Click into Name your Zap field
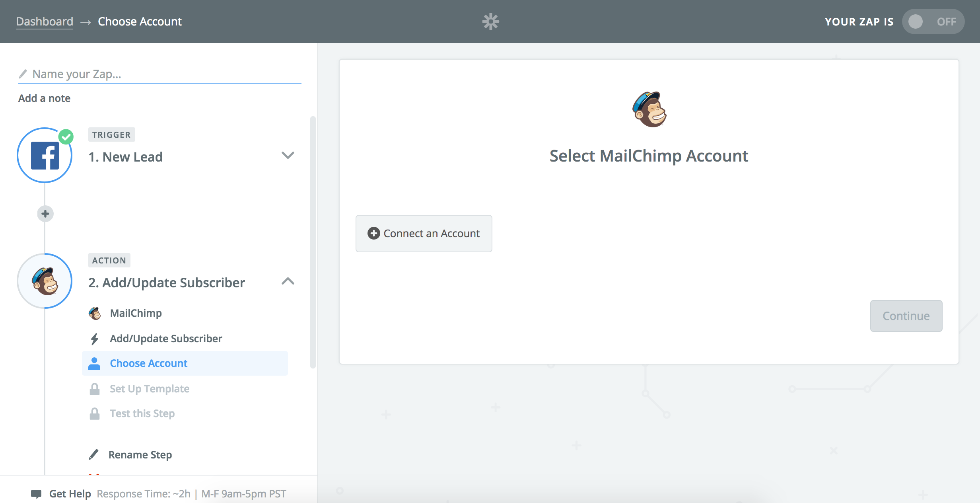The image size is (980, 503). tap(159, 74)
